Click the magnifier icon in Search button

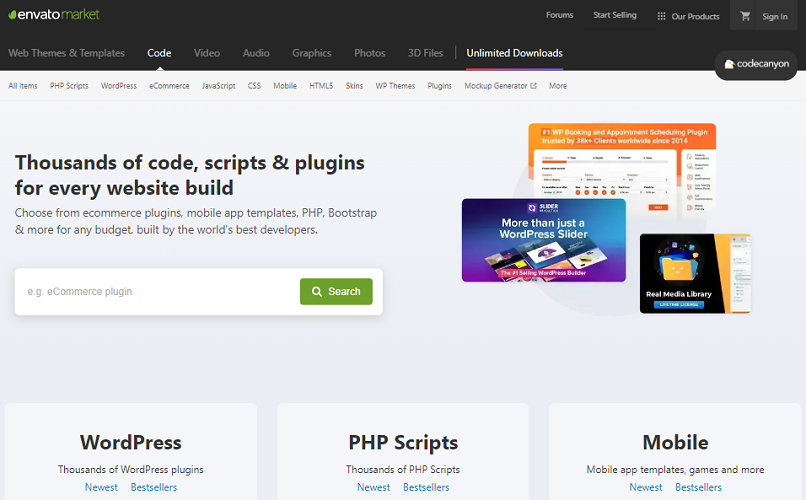click(x=317, y=291)
